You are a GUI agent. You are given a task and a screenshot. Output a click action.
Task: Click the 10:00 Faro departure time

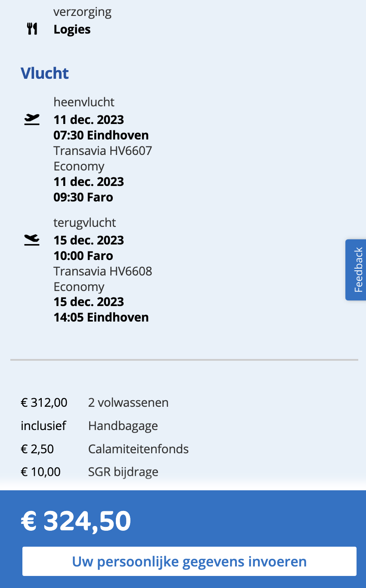[x=83, y=256]
